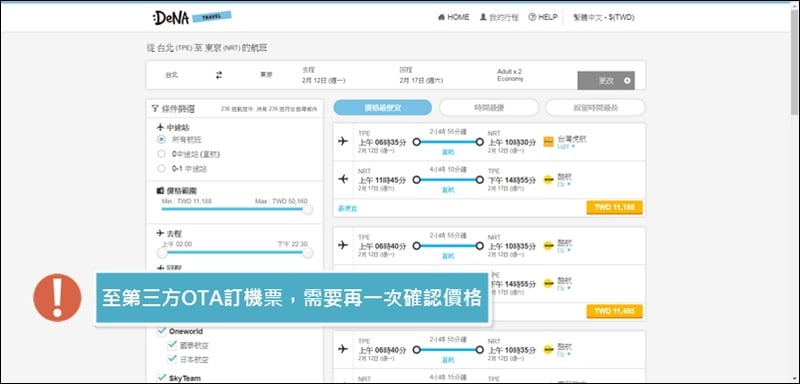
Task: Open the 繁體中文 - $(TWD) language selector
Action: click(x=604, y=17)
